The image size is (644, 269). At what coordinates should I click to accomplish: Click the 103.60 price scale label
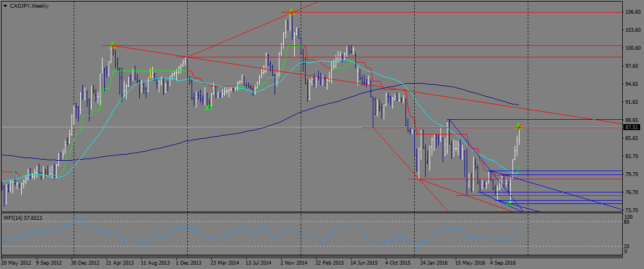(633, 30)
